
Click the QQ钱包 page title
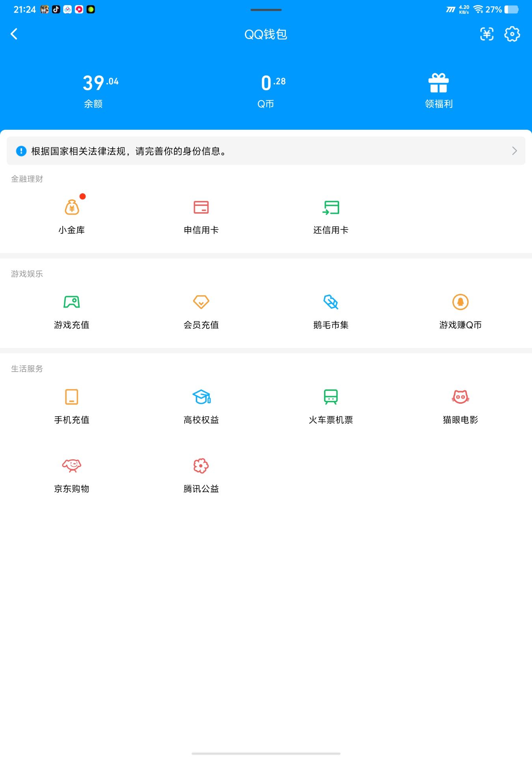(x=266, y=34)
